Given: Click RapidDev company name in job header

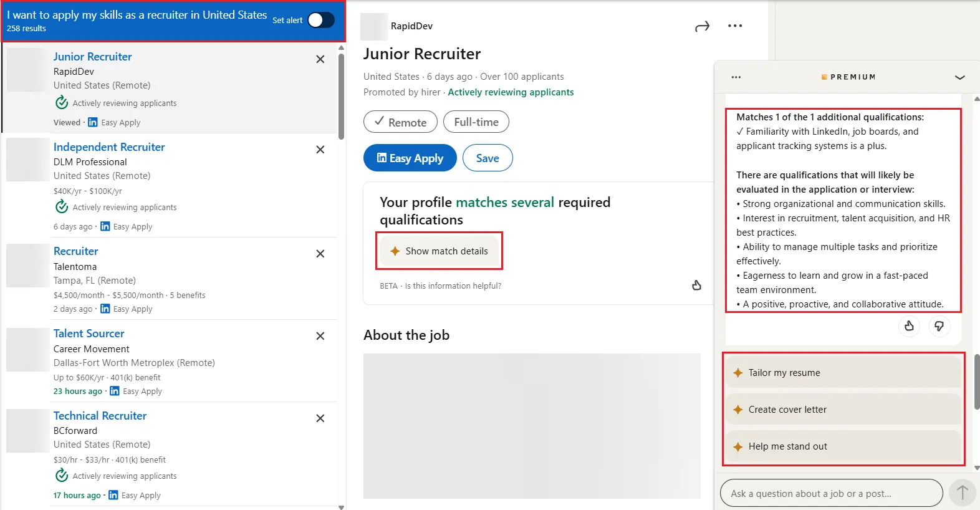Looking at the screenshot, I should (x=411, y=26).
